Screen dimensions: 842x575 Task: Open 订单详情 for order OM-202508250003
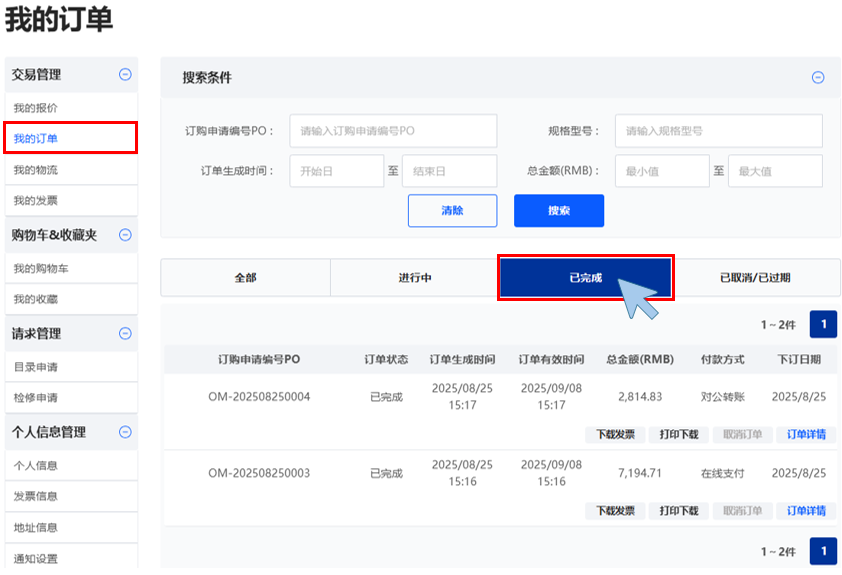coord(806,511)
